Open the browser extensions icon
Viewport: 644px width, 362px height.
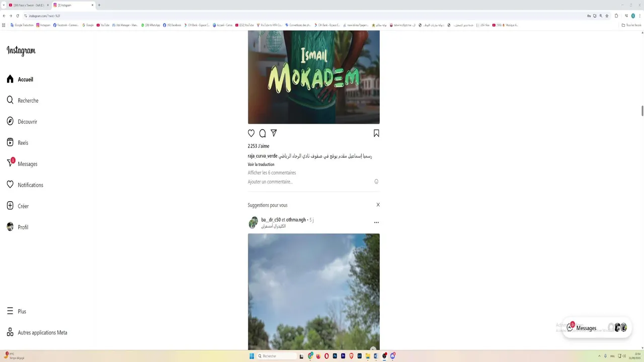616,16
